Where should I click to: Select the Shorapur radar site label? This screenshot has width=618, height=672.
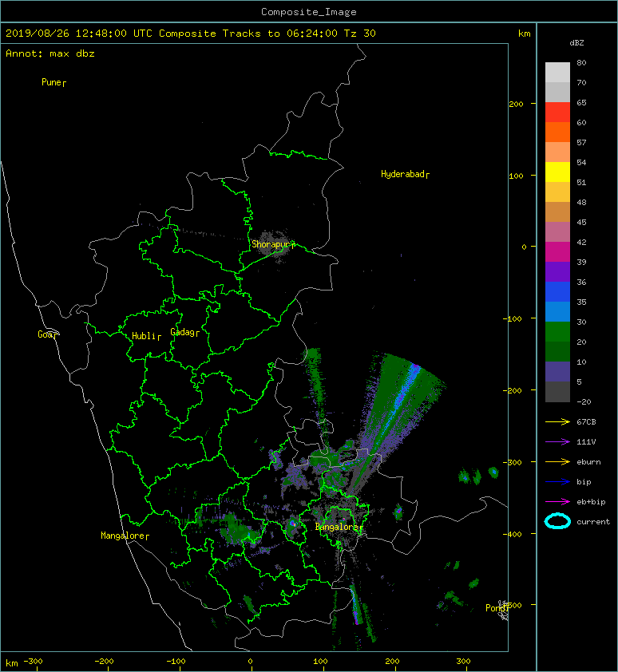coord(271,244)
